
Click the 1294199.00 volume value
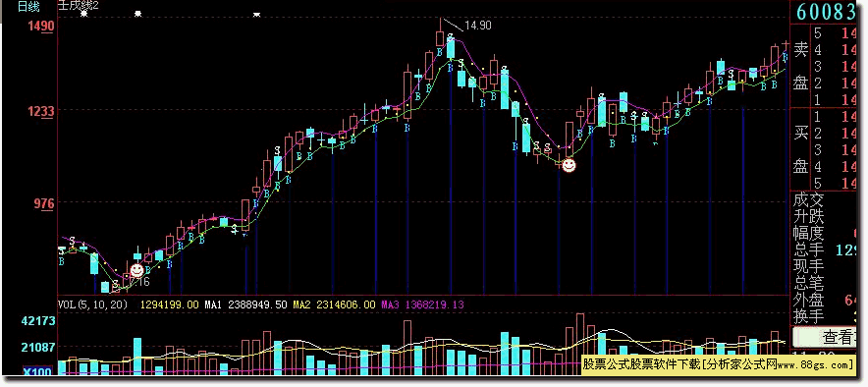170,304
